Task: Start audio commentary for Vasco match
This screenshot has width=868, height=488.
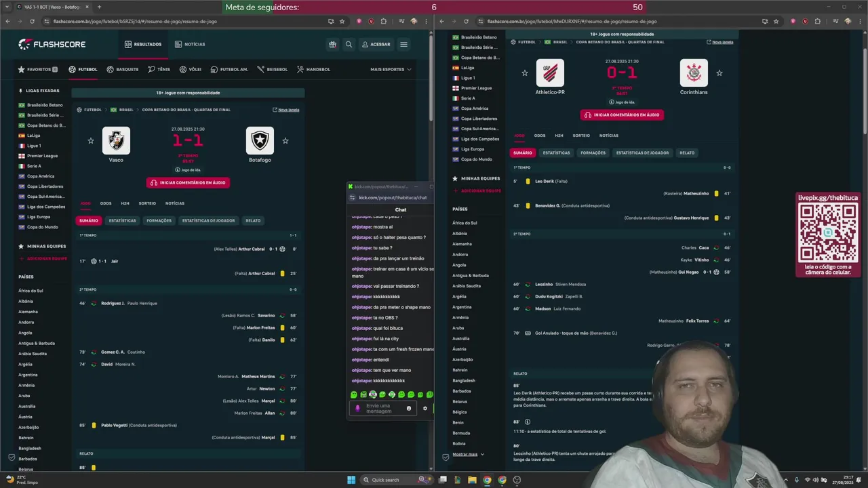Action: pos(188,183)
